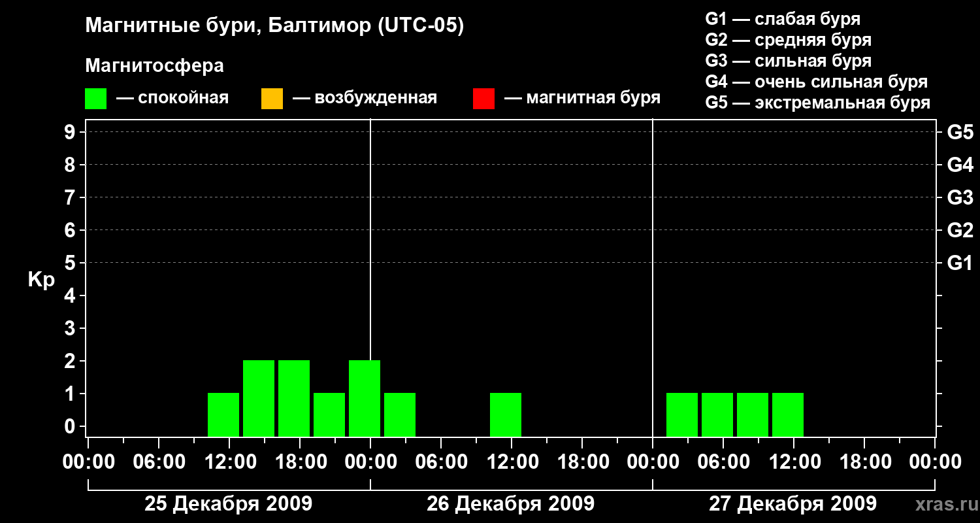The width and height of the screenshot is (980, 523).
Task: Click the 'G2 — средняя буря' legend line
Action: coord(788,40)
